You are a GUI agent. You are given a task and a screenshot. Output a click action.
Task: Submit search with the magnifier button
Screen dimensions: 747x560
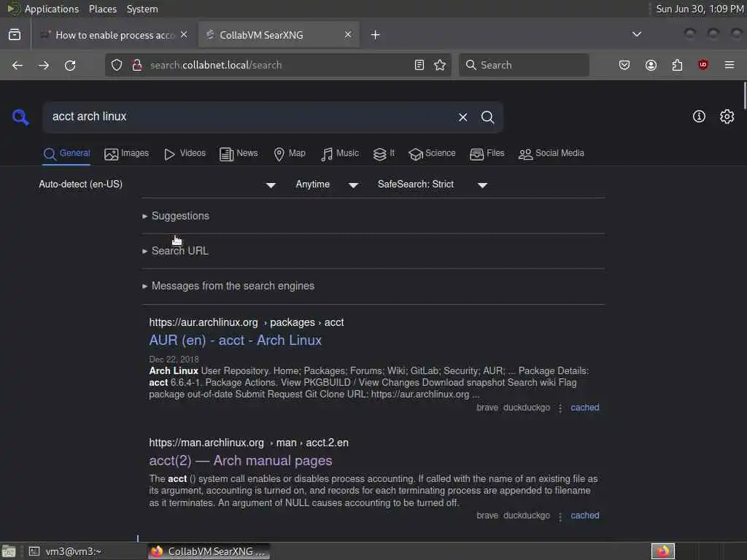point(487,117)
